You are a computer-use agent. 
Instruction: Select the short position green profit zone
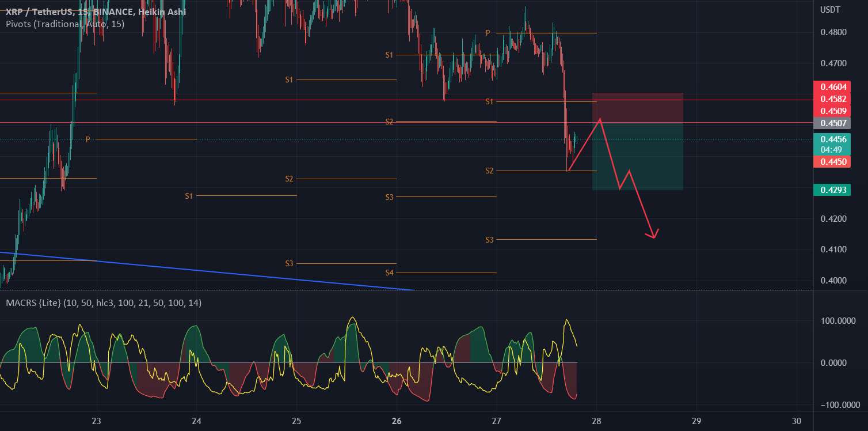pos(638,157)
